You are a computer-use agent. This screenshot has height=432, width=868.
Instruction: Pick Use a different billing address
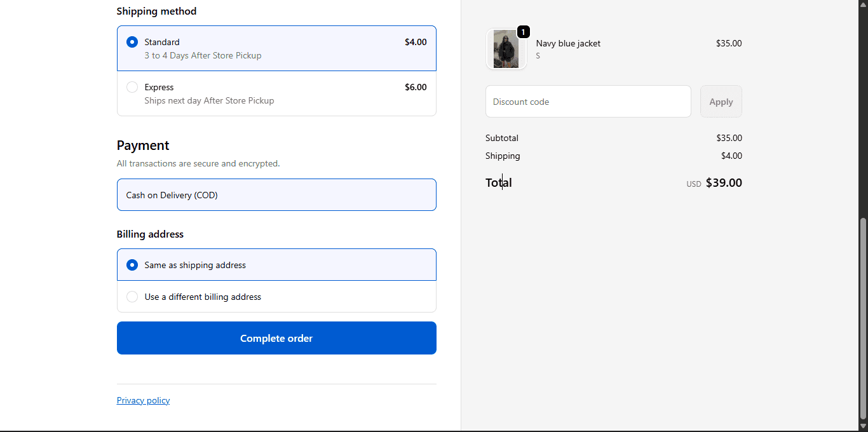click(132, 297)
